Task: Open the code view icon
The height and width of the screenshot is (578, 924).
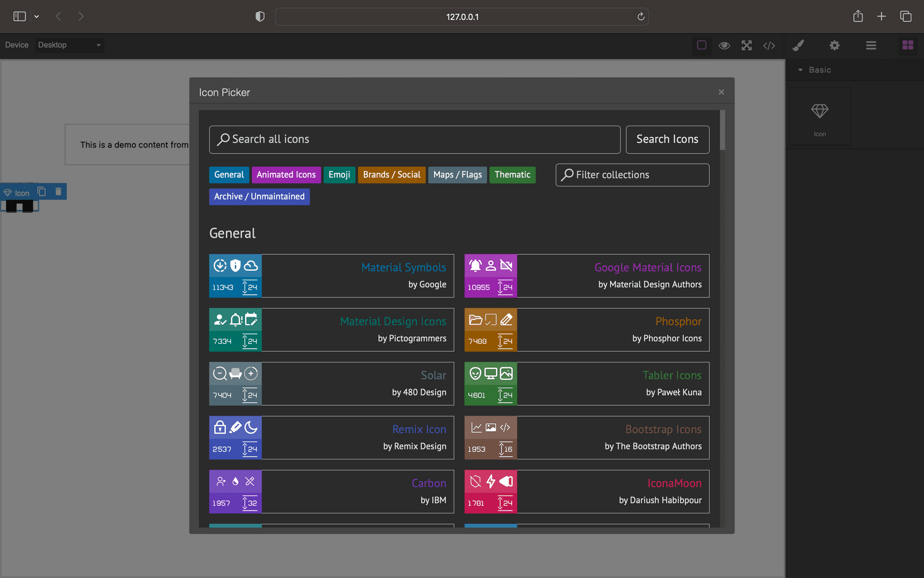Action: pyautogui.click(x=769, y=45)
